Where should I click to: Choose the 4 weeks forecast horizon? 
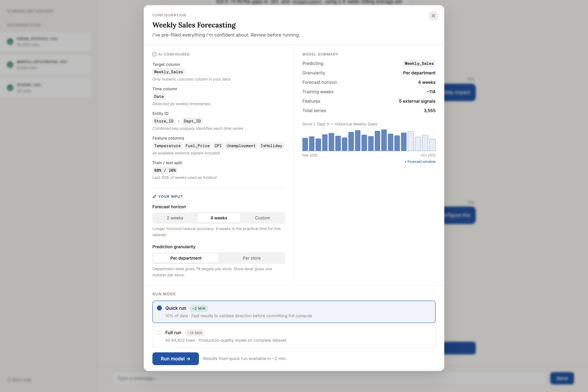point(219,218)
